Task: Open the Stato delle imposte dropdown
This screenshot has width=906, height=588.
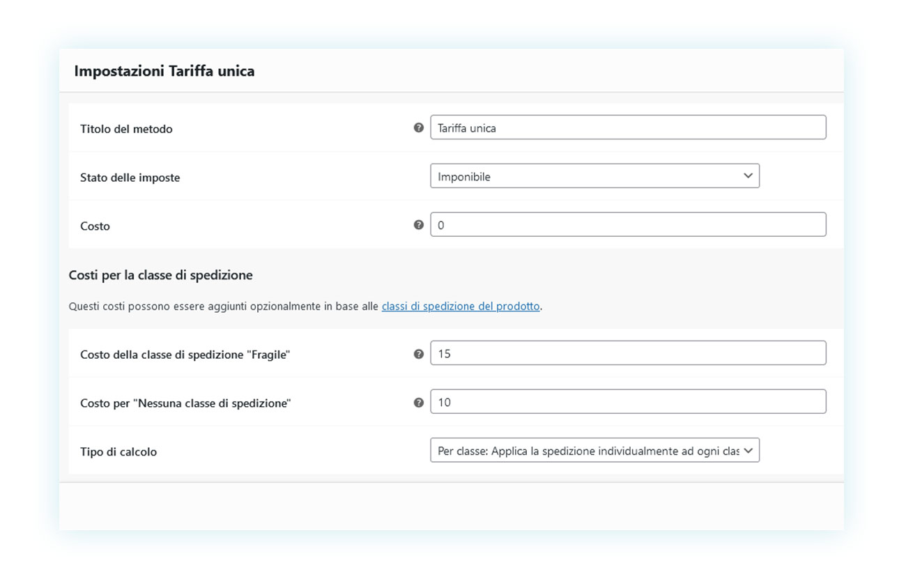Action: 594,176
